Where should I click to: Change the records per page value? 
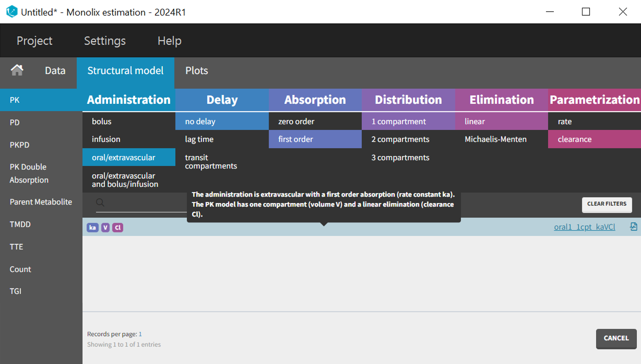point(140,334)
